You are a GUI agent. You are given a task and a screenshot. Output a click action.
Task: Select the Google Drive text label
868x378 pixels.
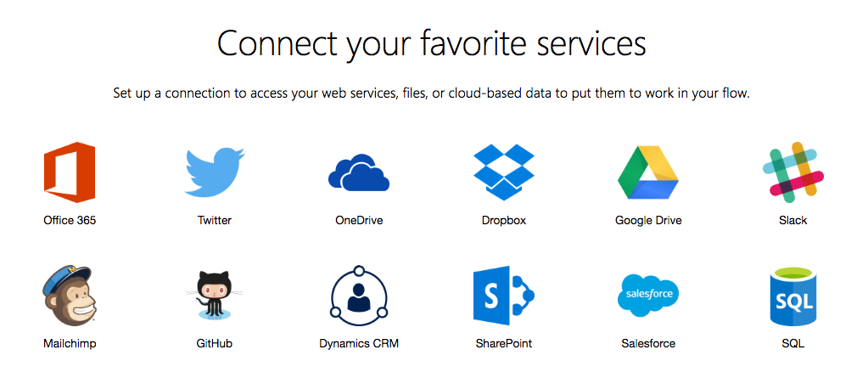coord(648,221)
